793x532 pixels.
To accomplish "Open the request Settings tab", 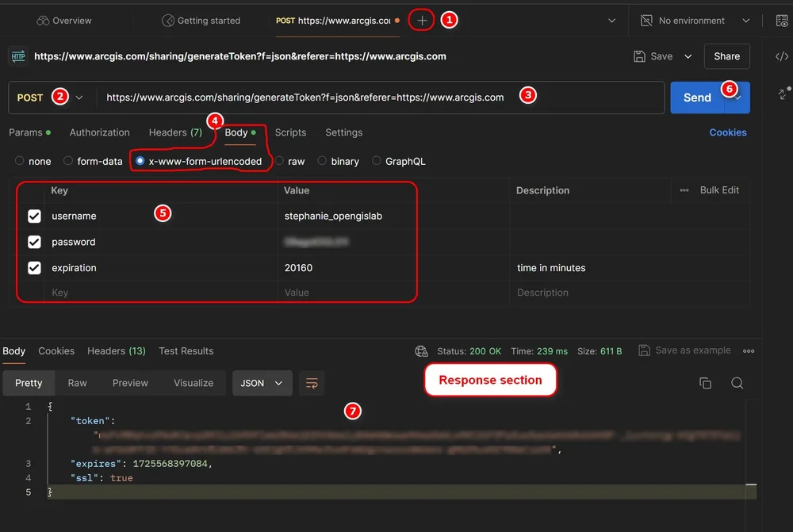I will 344,132.
